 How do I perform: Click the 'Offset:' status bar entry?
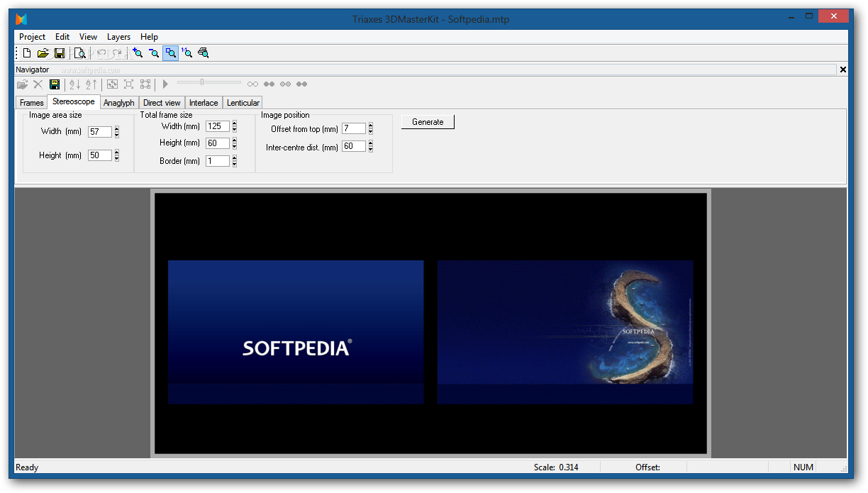(647, 467)
